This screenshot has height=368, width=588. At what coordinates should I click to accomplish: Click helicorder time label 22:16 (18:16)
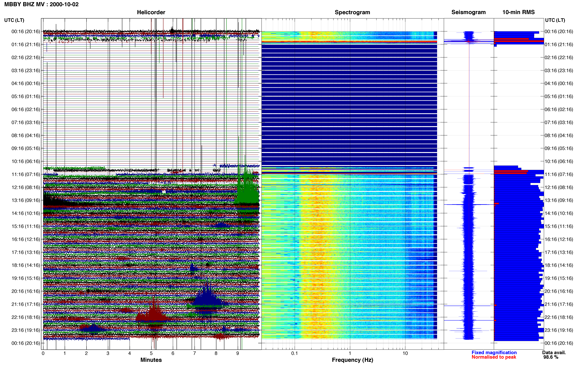click(x=26, y=317)
